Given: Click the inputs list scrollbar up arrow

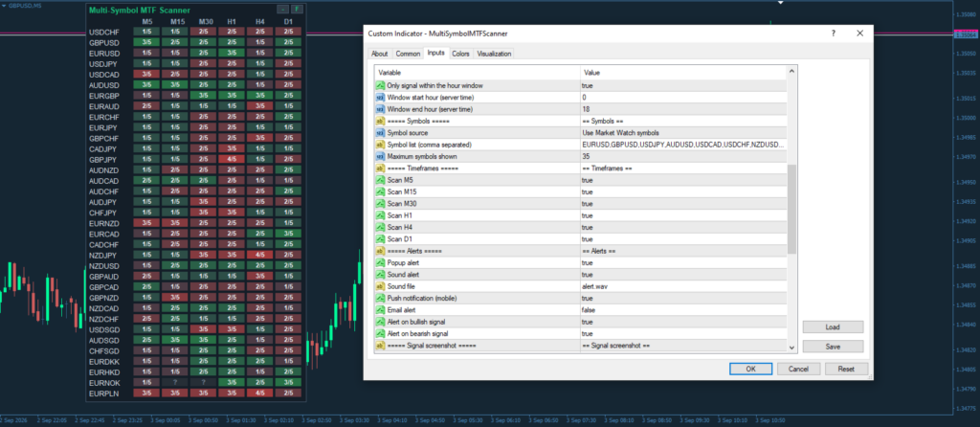Looking at the screenshot, I should point(791,73).
